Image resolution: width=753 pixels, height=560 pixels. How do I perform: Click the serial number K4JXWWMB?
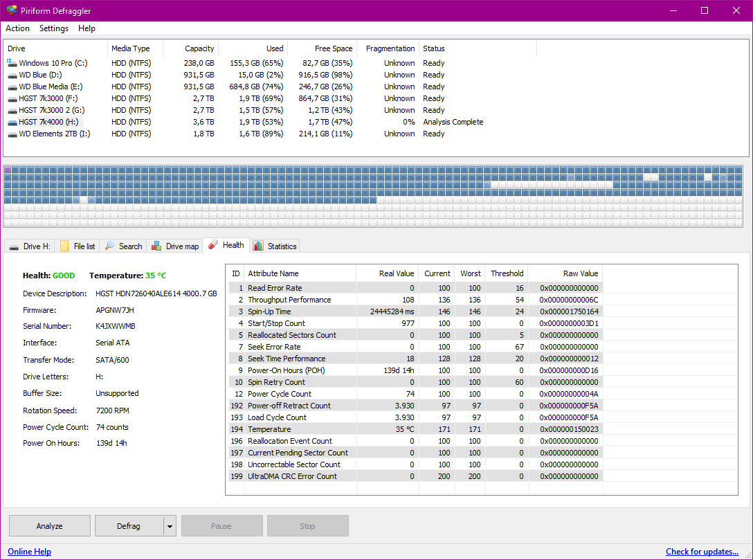pos(116,326)
